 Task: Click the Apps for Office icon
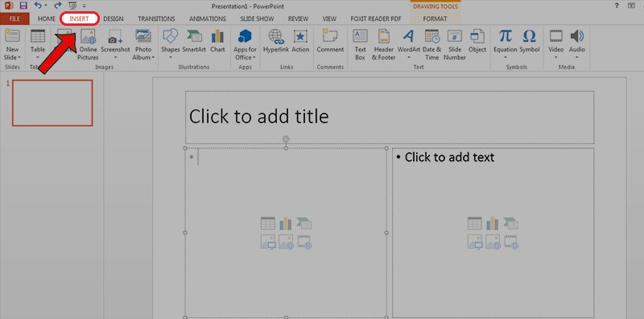pyautogui.click(x=246, y=36)
